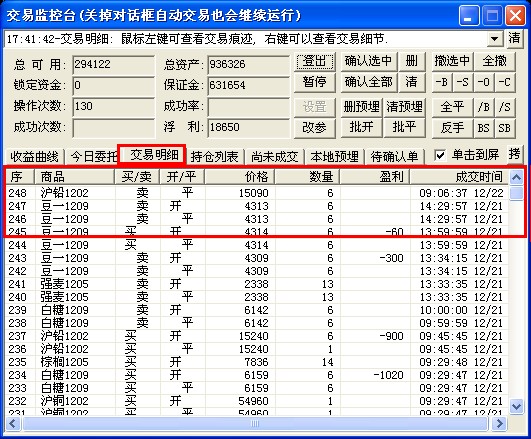Click the vertical scrollbar up arrow

[x=517, y=177]
